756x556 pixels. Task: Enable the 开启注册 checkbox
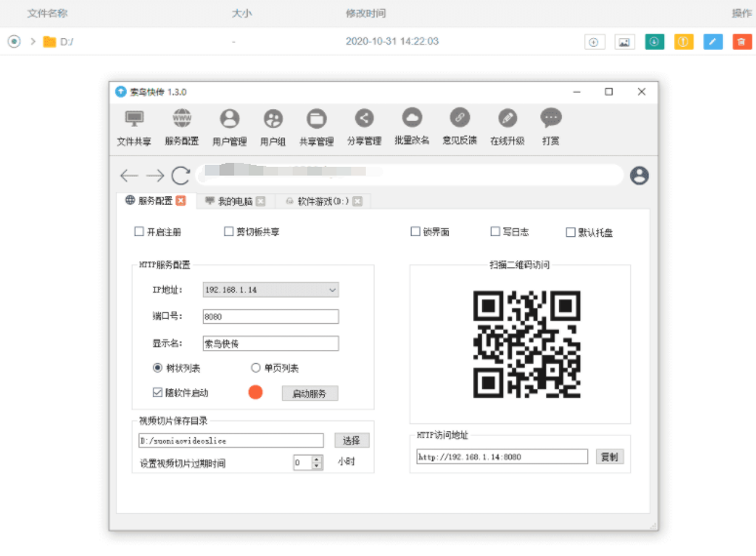coord(139,231)
